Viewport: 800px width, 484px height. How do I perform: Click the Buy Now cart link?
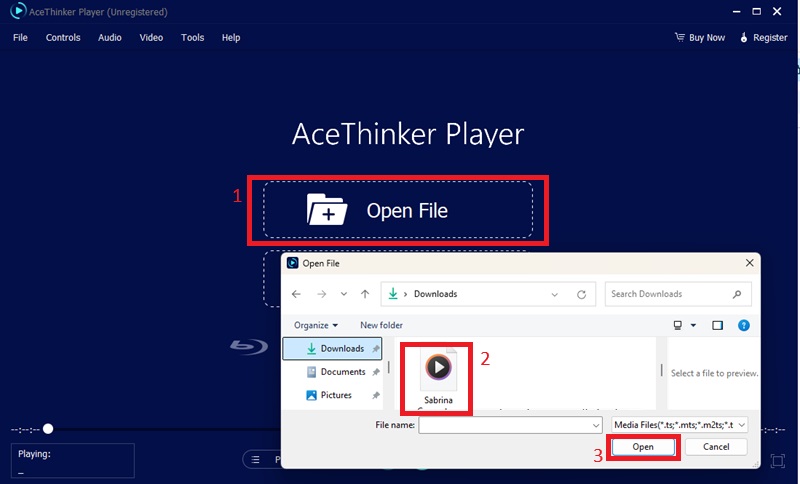700,37
